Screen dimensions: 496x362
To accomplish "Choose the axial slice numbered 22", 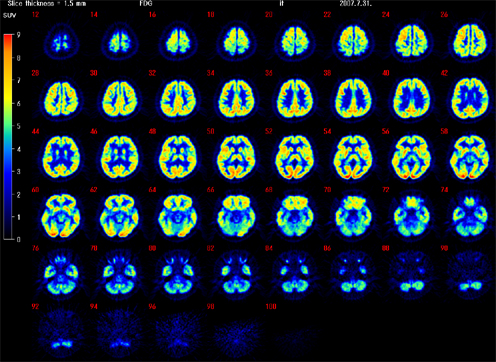I will (x=353, y=41).
